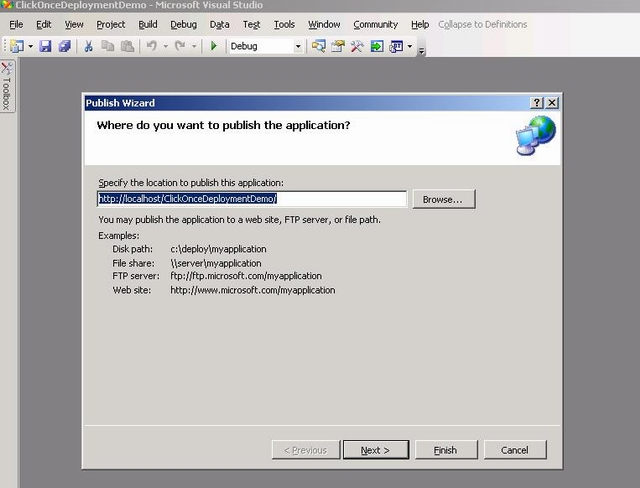The width and height of the screenshot is (640, 488).
Task: Click the toolbar grip handle
Action: tap(5, 46)
